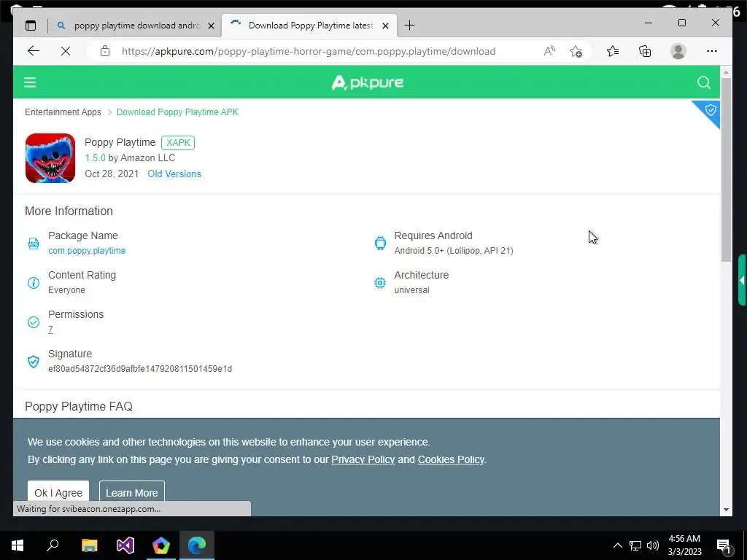Click the scrollbar up arrow

click(x=726, y=72)
